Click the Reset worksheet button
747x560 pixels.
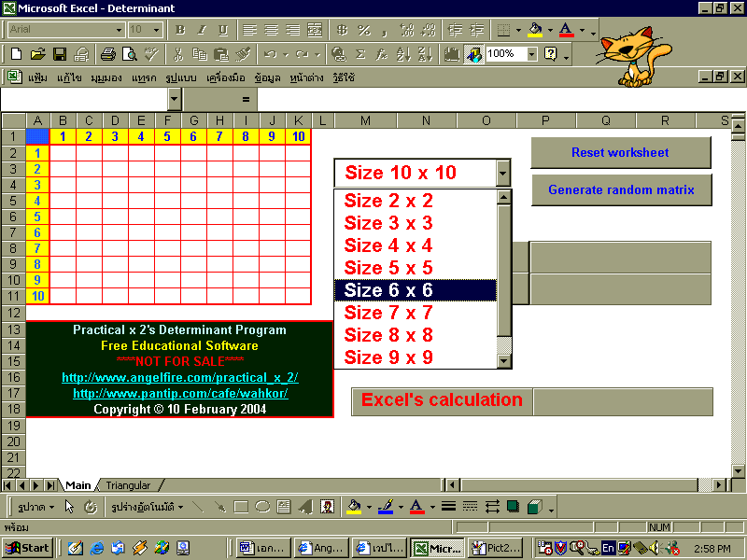point(620,152)
